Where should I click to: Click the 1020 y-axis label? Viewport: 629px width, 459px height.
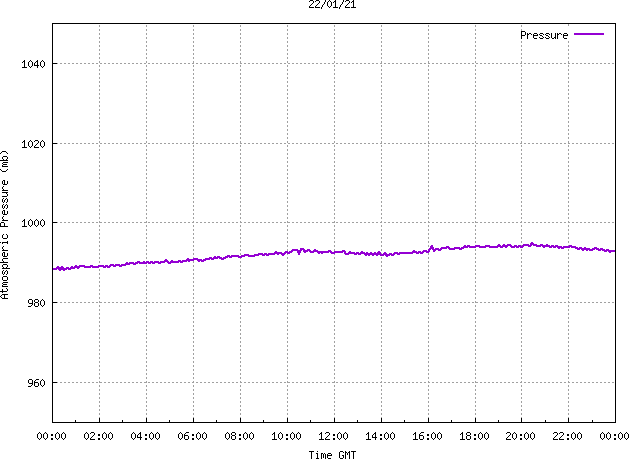(x=34, y=144)
